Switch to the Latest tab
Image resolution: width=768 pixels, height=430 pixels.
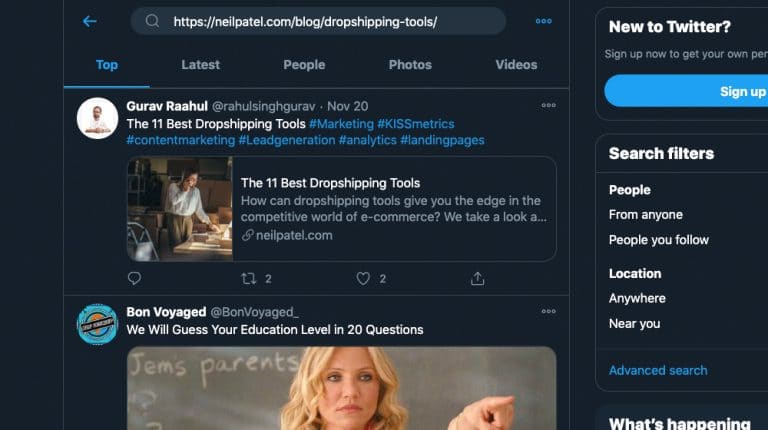pos(200,65)
